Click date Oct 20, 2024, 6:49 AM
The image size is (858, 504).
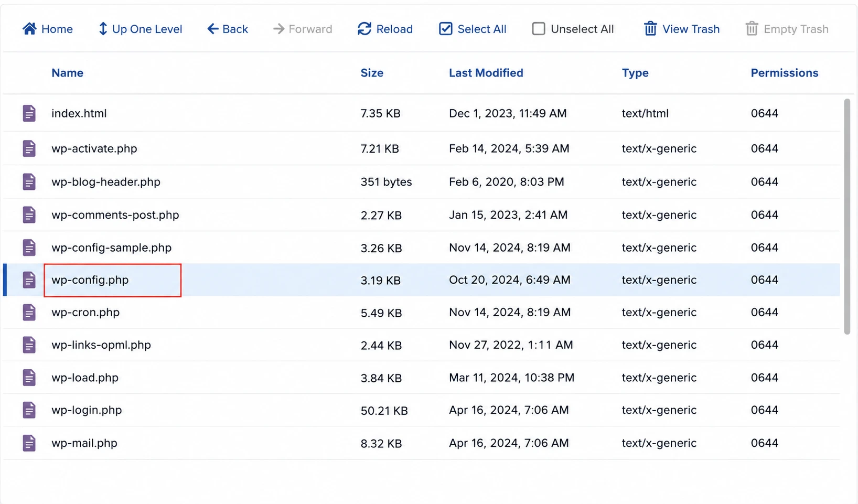(510, 281)
